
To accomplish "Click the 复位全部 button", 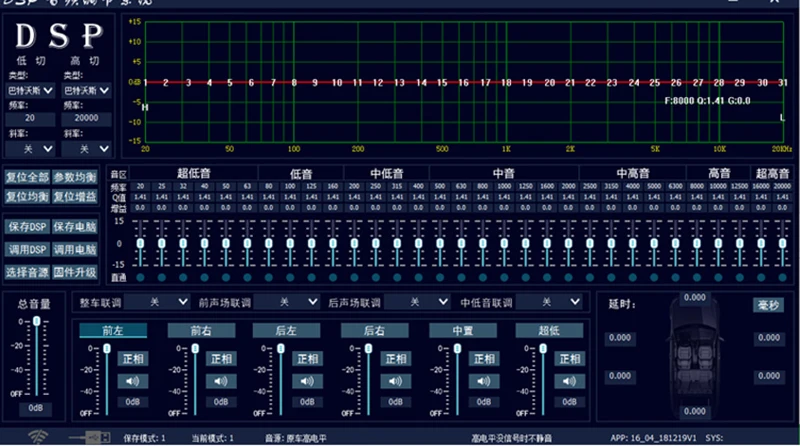I will [28, 177].
